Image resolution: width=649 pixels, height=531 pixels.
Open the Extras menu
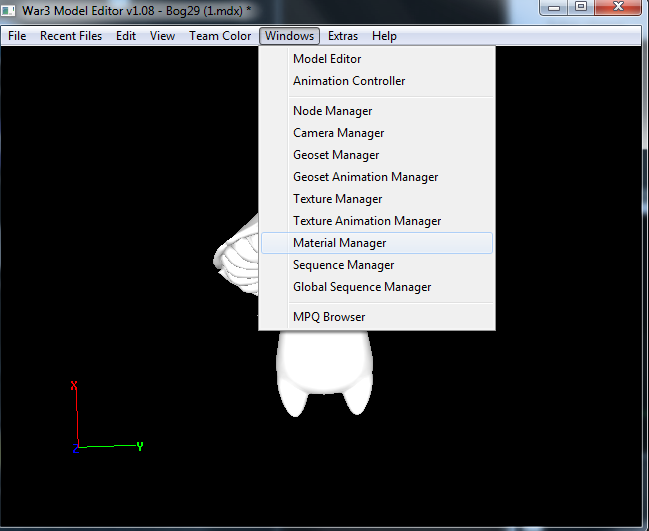343,36
